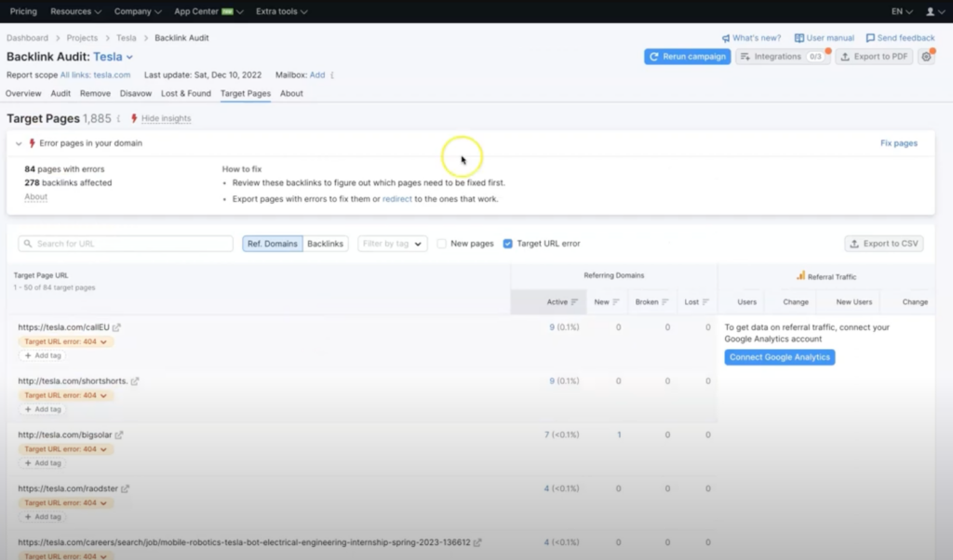
Task: Click Rerun campaign button
Action: coord(688,57)
